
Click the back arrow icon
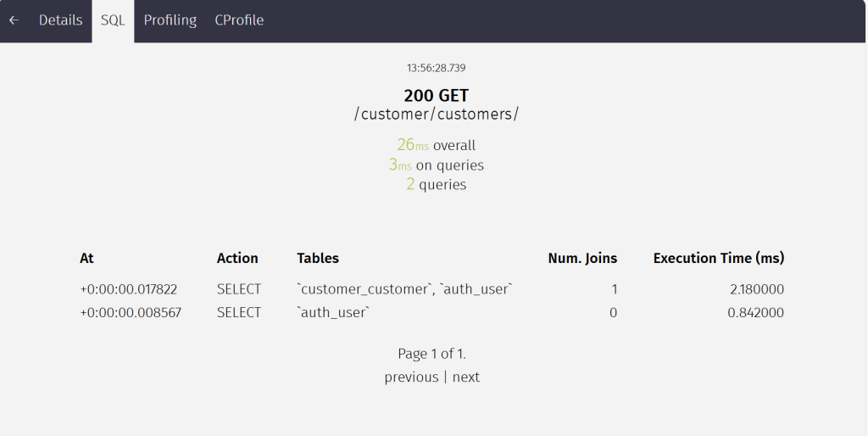14,20
